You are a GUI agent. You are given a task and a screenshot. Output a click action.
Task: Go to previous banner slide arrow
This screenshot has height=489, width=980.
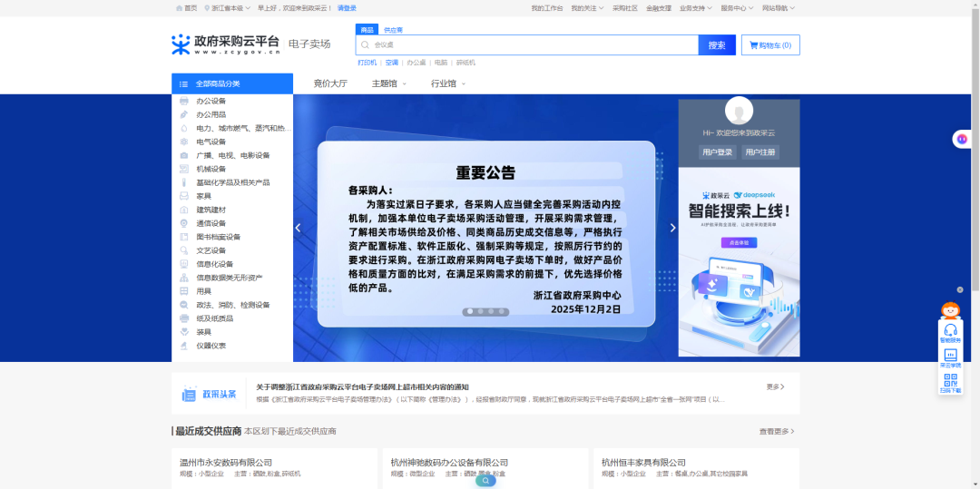click(x=299, y=228)
